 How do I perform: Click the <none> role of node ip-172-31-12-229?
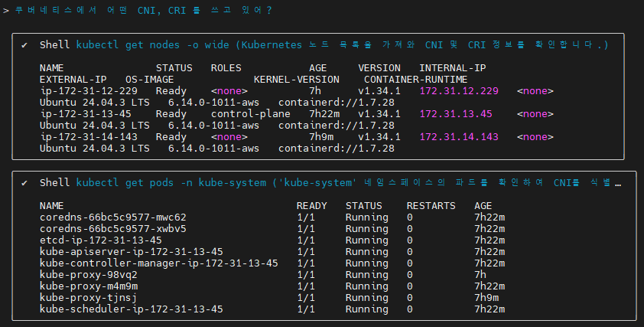(229, 91)
